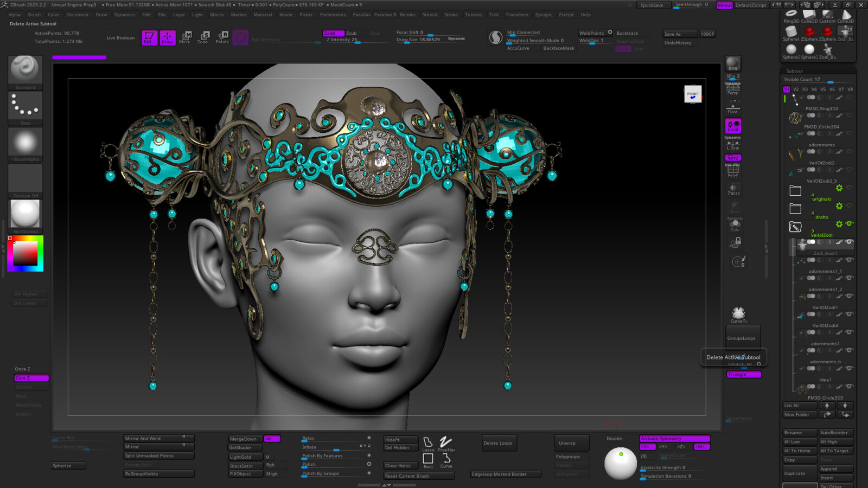Toggle PolyF polyframe display icon
Image resolution: width=868 pixels, height=488 pixels.
pyautogui.click(x=733, y=171)
